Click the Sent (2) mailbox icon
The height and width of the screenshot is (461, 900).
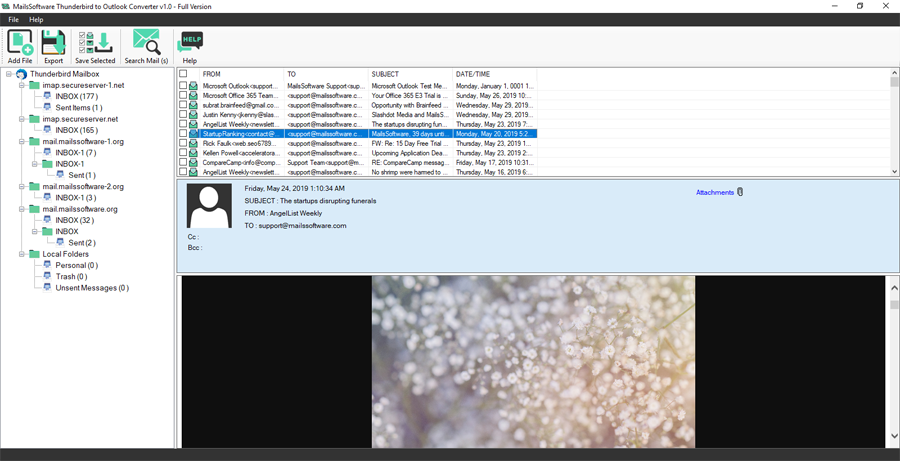[60, 242]
